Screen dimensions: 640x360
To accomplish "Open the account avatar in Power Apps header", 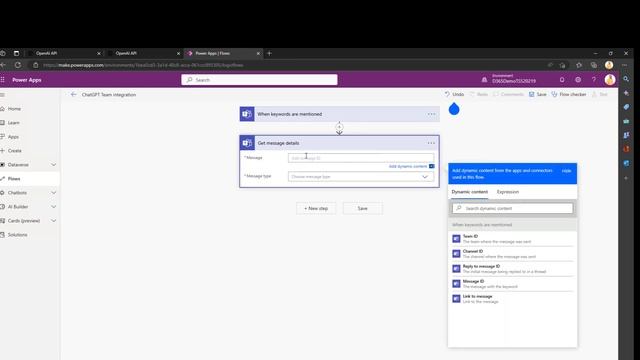I will tap(610, 80).
